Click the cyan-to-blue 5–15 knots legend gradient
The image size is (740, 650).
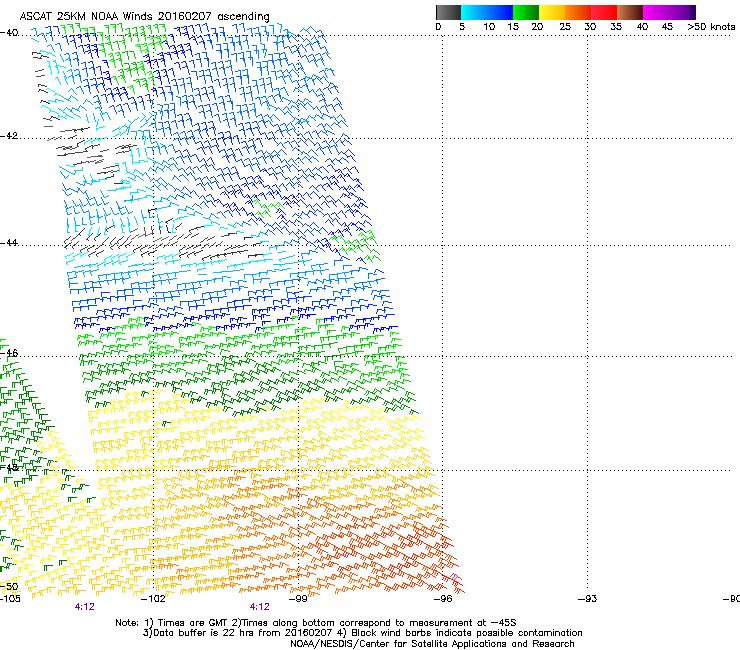(487, 12)
